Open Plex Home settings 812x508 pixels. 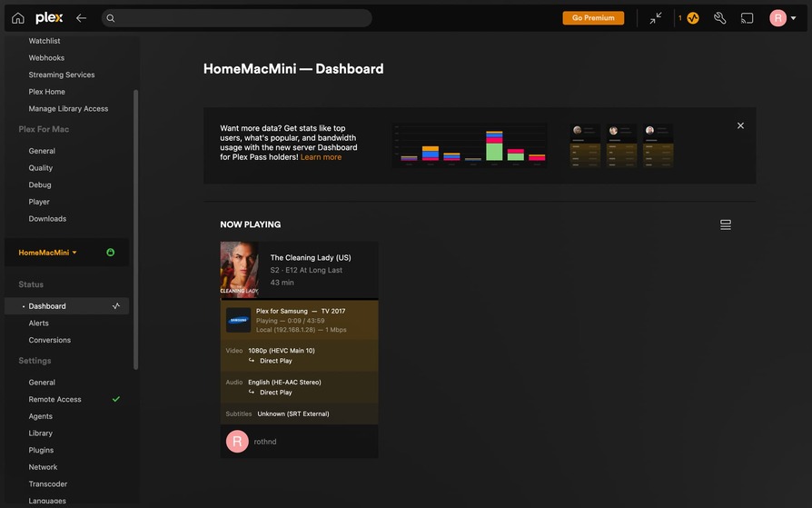point(46,92)
